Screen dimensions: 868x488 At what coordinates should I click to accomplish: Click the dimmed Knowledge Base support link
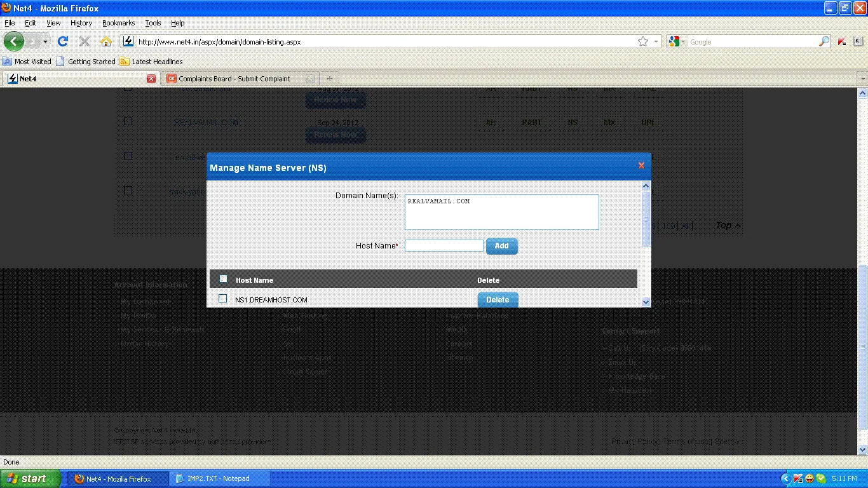coord(637,376)
